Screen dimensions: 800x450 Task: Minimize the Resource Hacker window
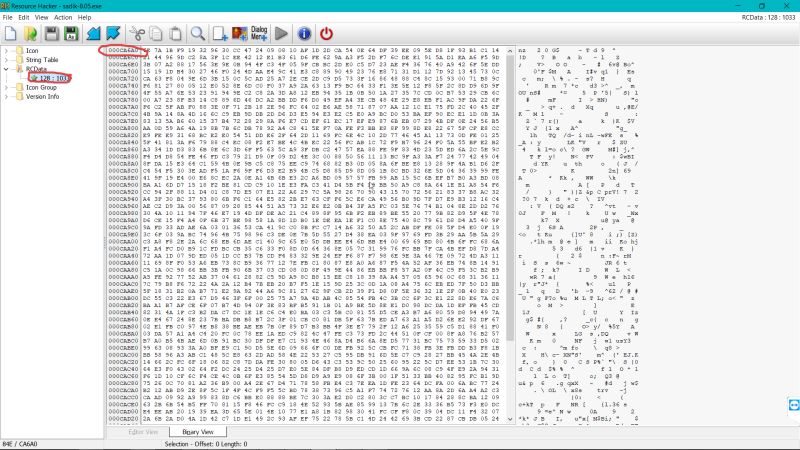(738, 6)
